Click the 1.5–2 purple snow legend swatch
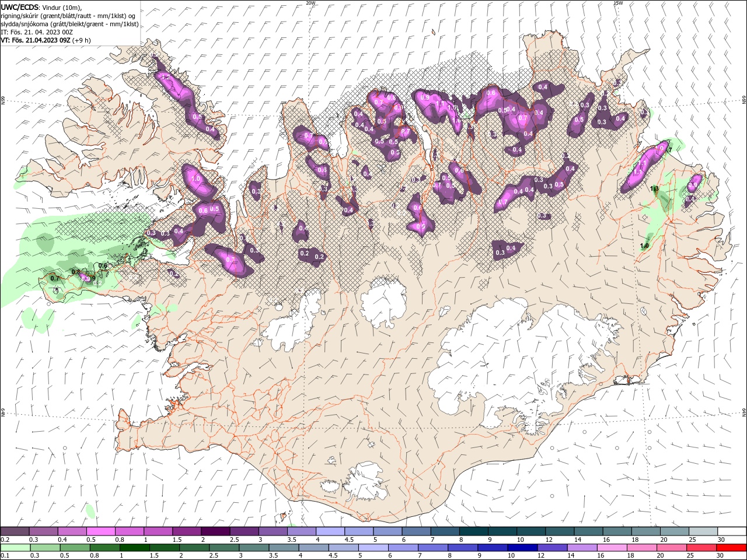This screenshot has height=560, width=747. pyautogui.click(x=186, y=531)
